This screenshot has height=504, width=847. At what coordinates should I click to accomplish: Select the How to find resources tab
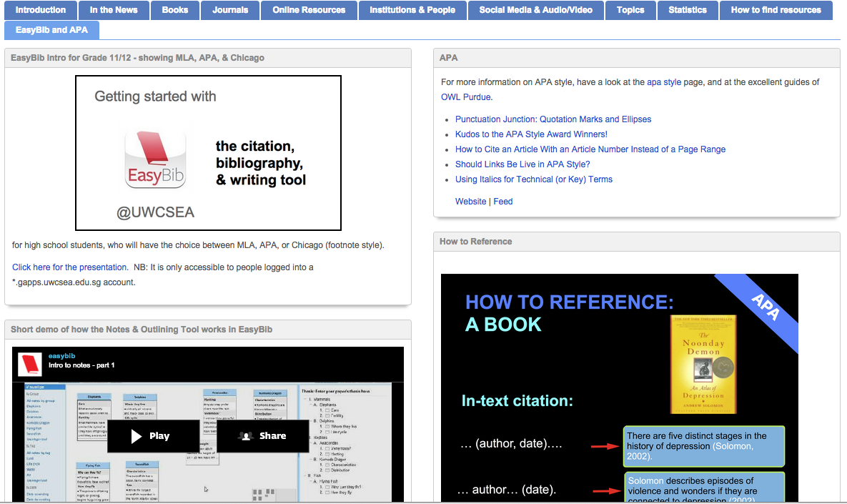coord(776,10)
